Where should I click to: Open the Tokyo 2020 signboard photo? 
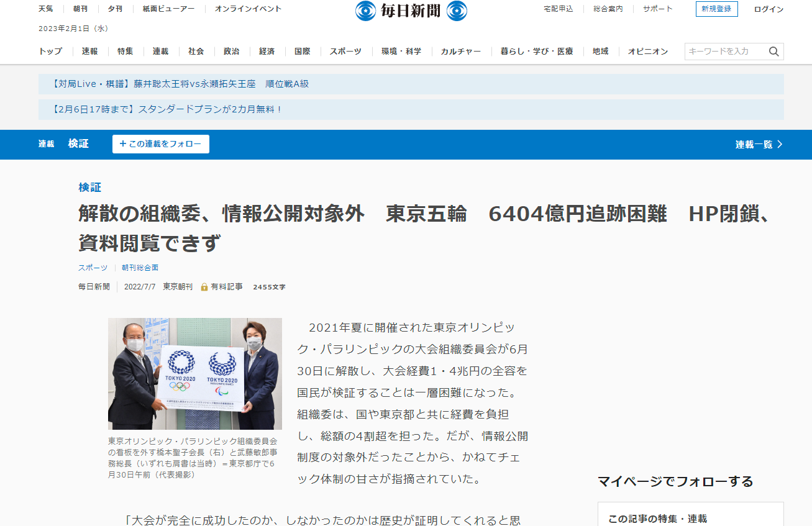194,373
